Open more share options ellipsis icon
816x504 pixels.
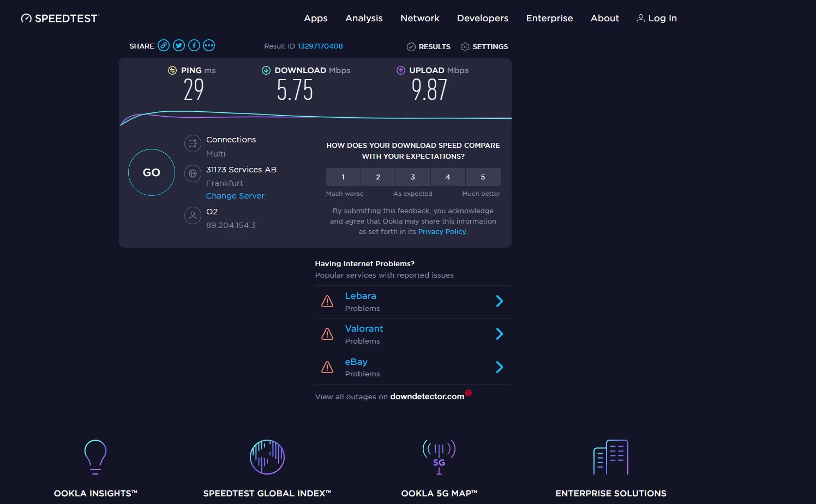click(x=209, y=46)
